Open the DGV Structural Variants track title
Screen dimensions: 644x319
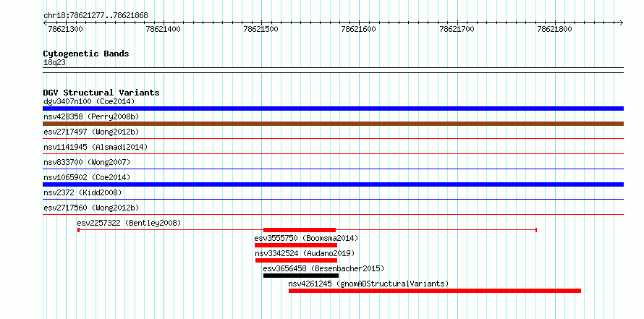tap(101, 93)
